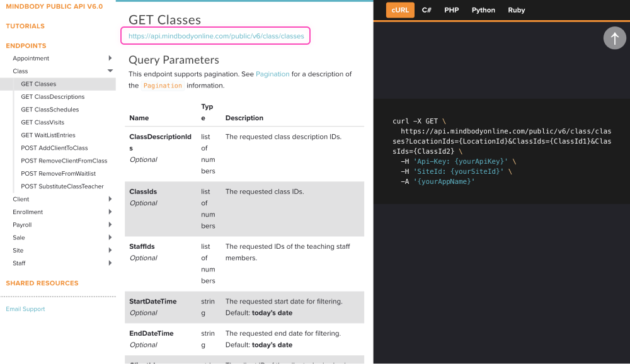Expand the Staff endpoint arrow
The height and width of the screenshot is (364, 630).
click(110, 263)
